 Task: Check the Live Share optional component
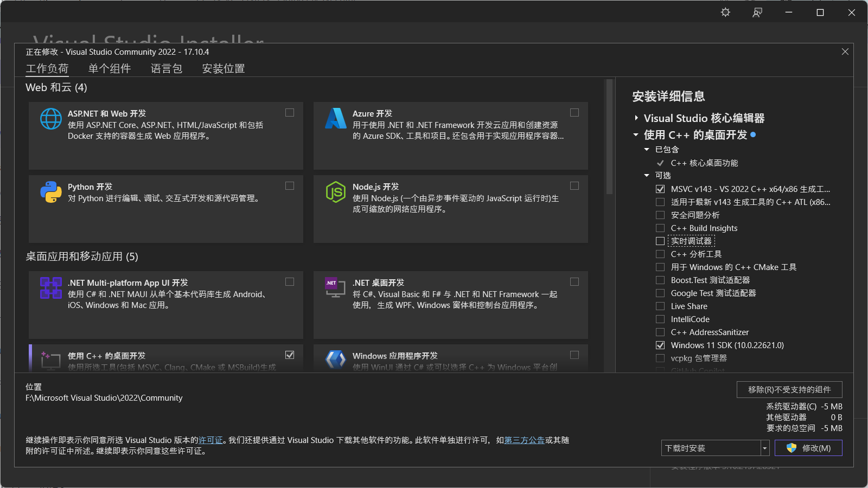[x=660, y=306]
